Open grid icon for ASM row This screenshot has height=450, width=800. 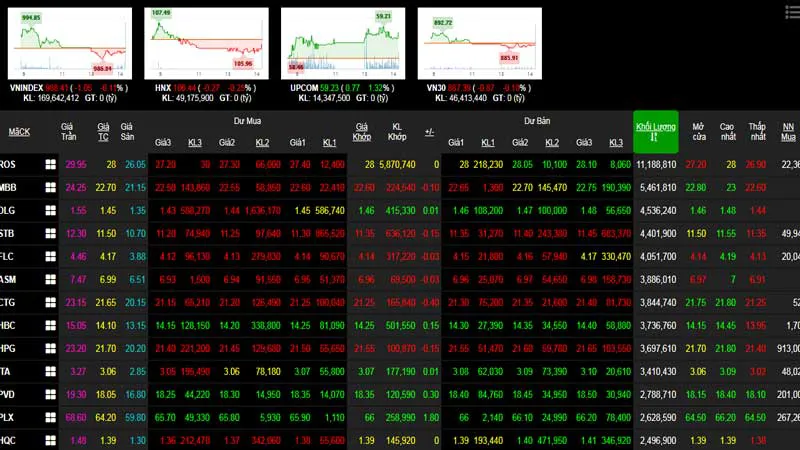click(51, 279)
